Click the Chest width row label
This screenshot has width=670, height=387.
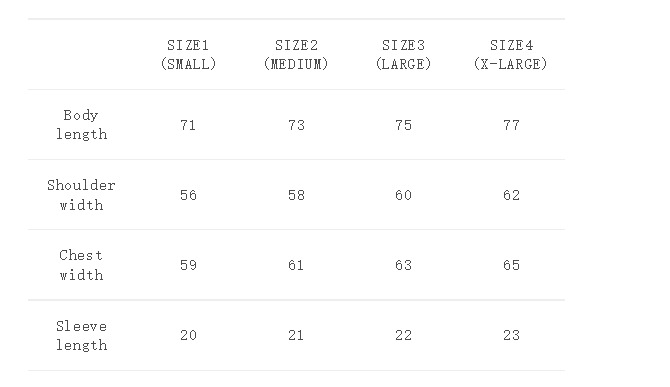[x=81, y=265]
